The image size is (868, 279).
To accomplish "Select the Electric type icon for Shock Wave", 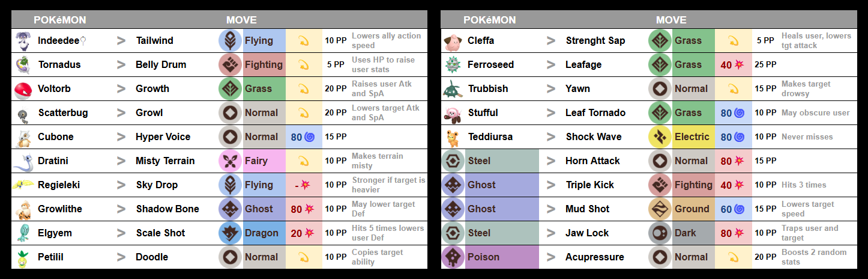I will click(660, 137).
